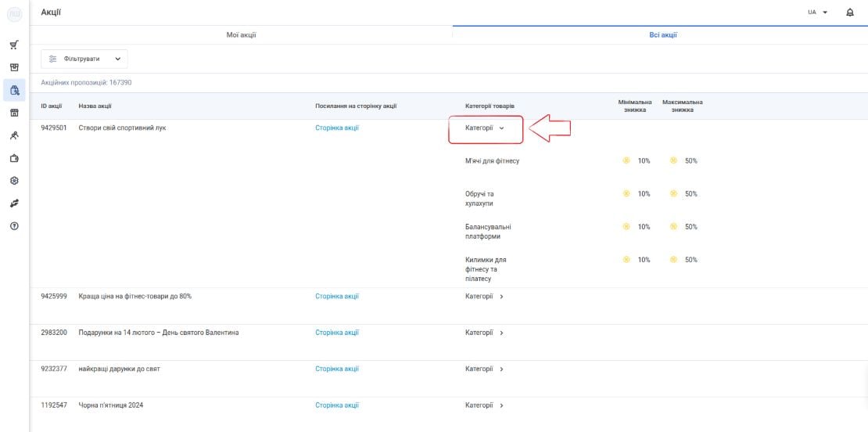Collapse Категорії for Створи свій спортивний лук
The width and height of the screenshot is (868, 432).
[485, 128]
